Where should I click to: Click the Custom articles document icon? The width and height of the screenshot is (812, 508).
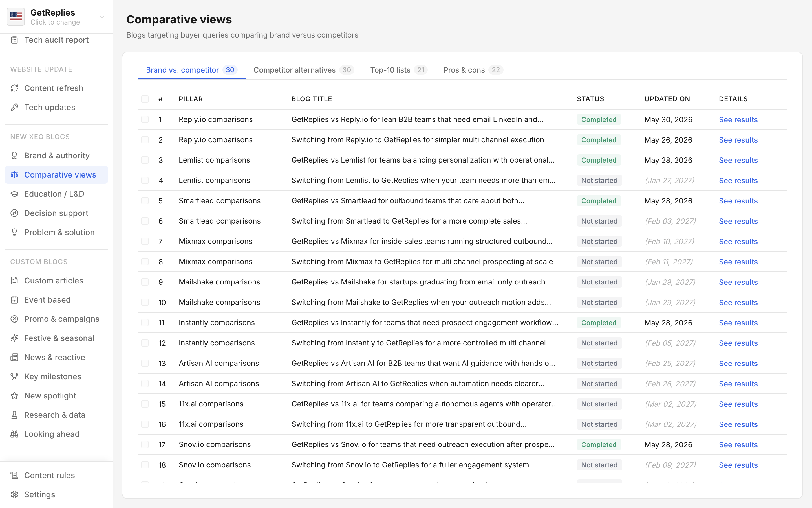pyautogui.click(x=14, y=281)
